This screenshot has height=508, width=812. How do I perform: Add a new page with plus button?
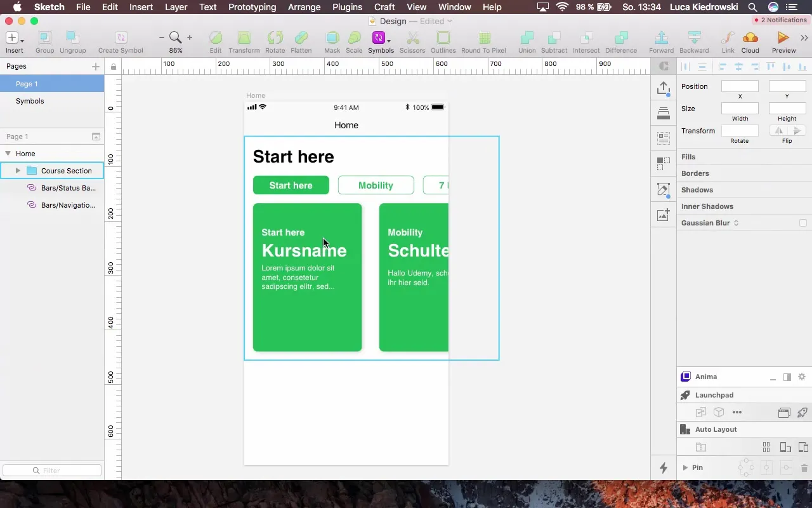(x=96, y=66)
